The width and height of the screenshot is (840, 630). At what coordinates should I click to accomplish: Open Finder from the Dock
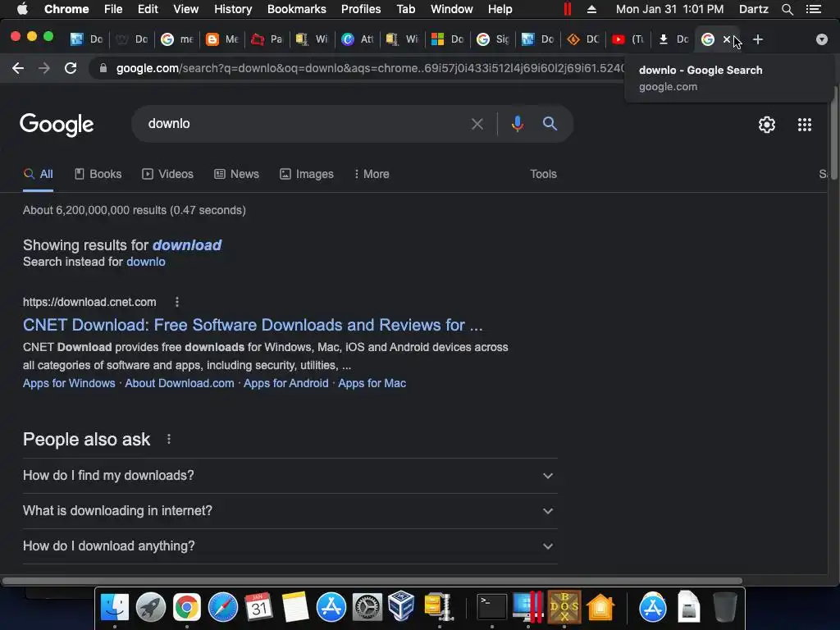pyautogui.click(x=115, y=608)
